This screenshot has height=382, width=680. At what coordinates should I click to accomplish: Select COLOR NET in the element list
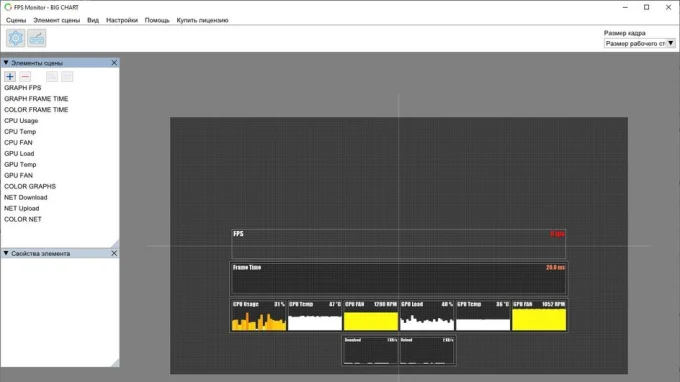coord(23,219)
